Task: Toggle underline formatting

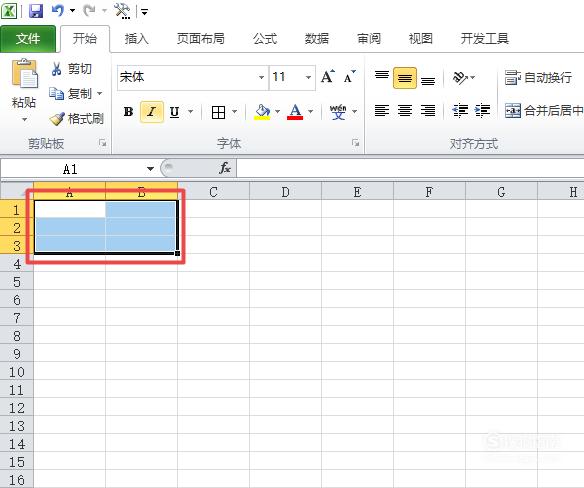Action: [x=174, y=111]
